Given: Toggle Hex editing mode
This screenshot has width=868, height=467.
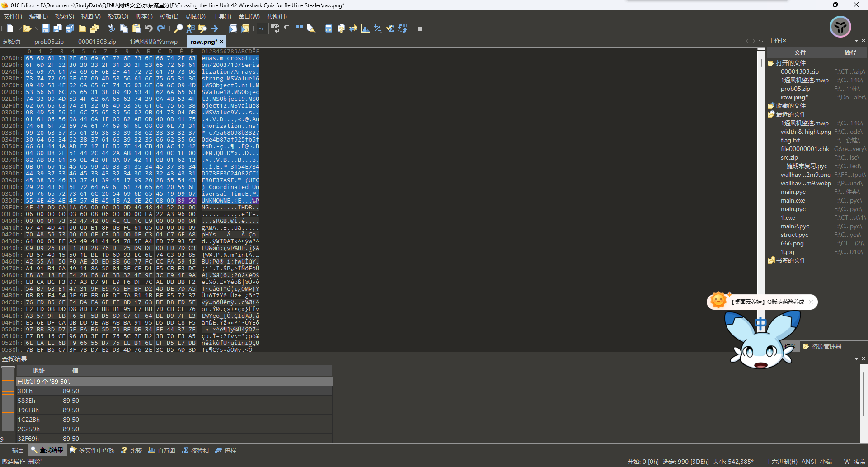Looking at the screenshot, I should pyautogui.click(x=263, y=28).
